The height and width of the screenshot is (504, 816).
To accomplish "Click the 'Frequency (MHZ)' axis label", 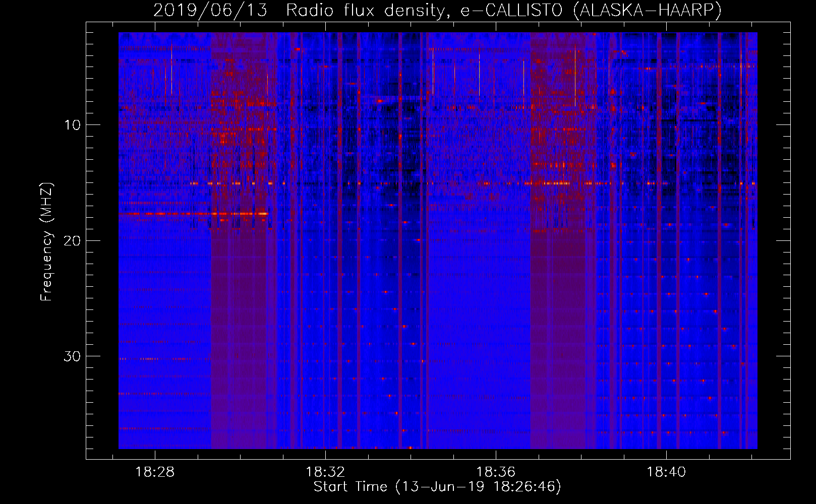I will (x=46, y=242).
